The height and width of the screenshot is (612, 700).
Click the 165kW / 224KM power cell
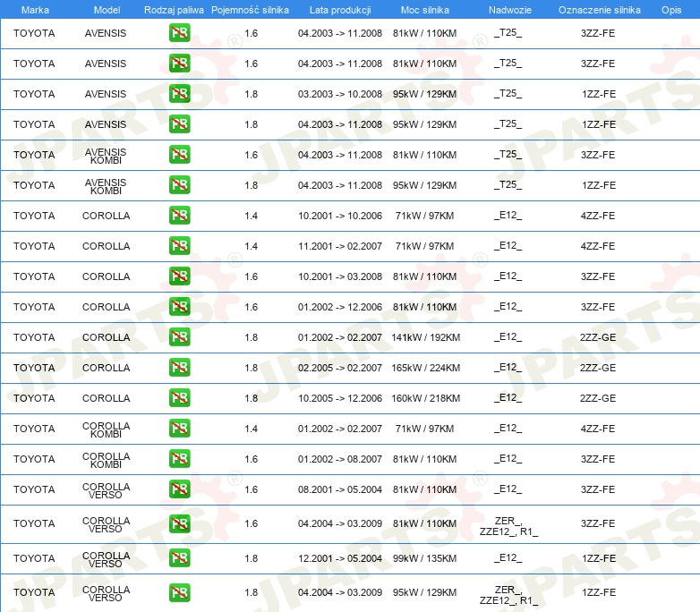coord(425,368)
